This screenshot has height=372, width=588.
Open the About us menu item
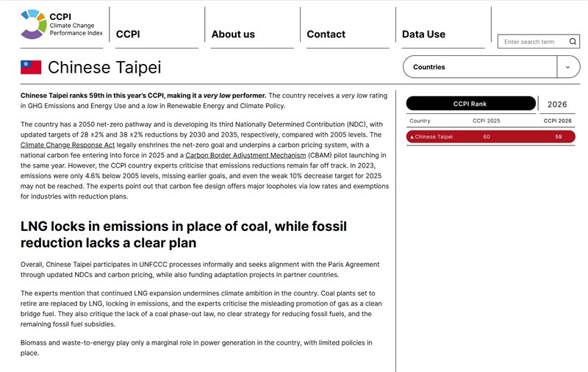233,34
